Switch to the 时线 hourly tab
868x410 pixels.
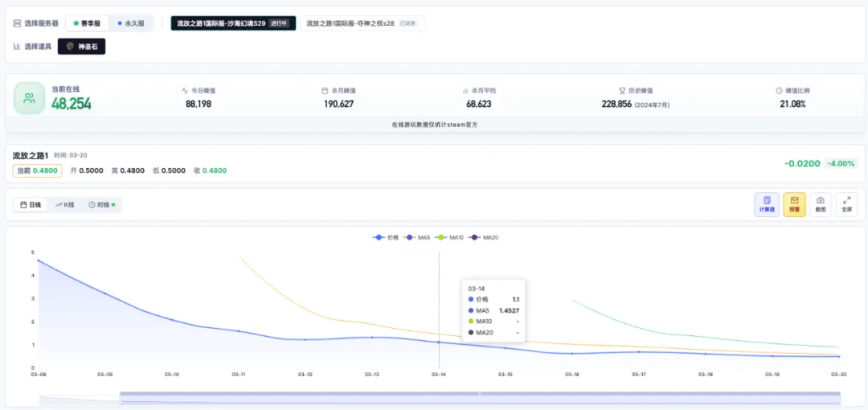102,205
